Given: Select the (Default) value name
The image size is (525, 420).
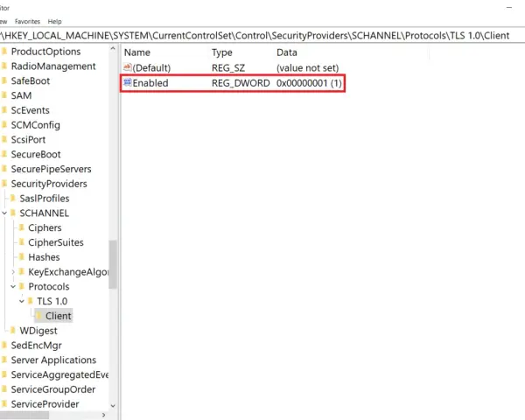Looking at the screenshot, I should 151,68.
